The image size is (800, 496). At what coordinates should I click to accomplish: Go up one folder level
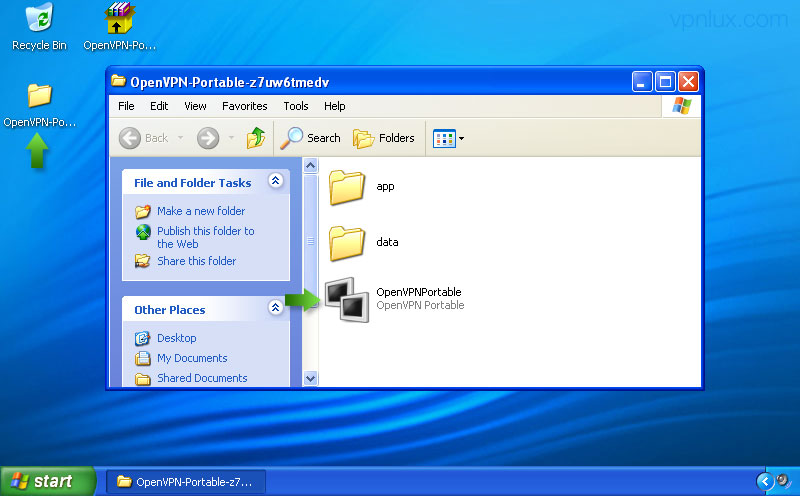click(256, 138)
